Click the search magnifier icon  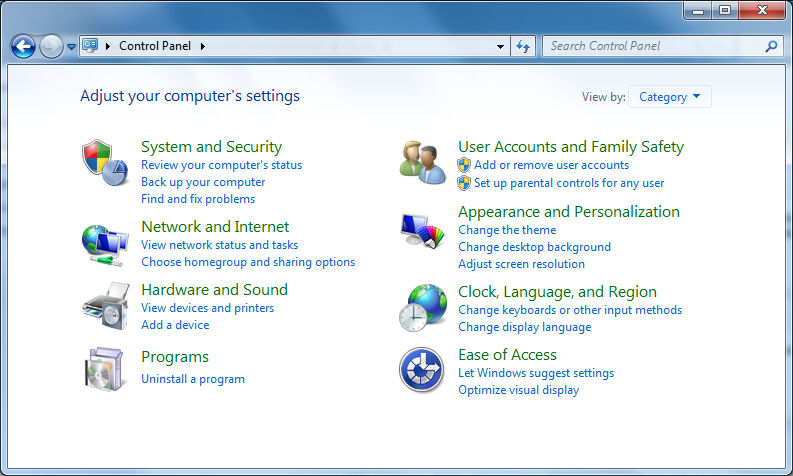click(771, 46)
